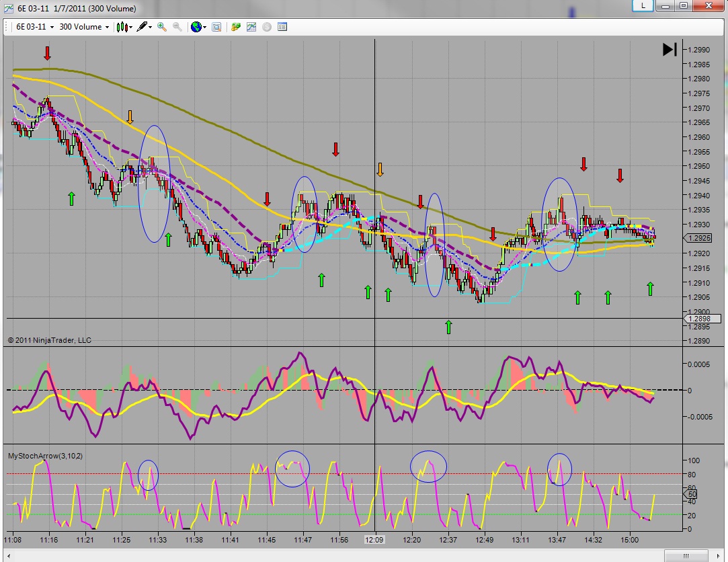Click the 1.2950 price axis label

(698, 166)
